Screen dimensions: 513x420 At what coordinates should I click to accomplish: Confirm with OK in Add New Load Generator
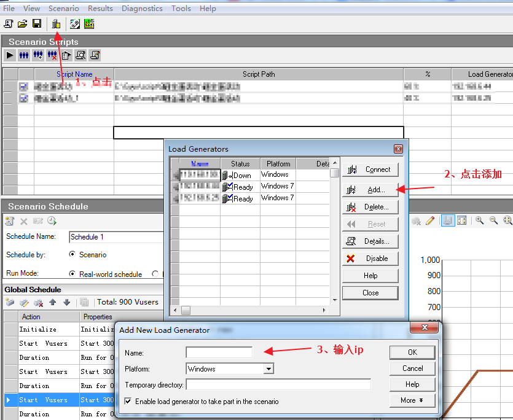[412, 352]
